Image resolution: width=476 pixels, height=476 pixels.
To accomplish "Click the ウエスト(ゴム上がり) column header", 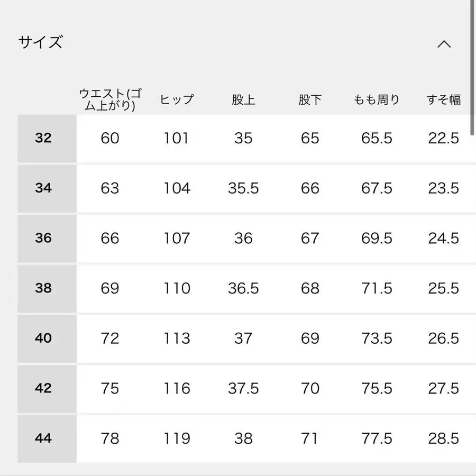I will 111,99.
